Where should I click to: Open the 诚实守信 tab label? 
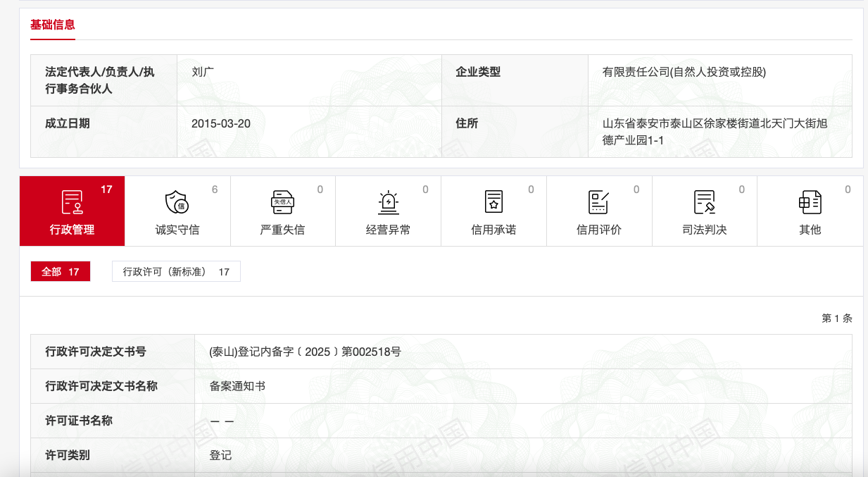[177, 230]
